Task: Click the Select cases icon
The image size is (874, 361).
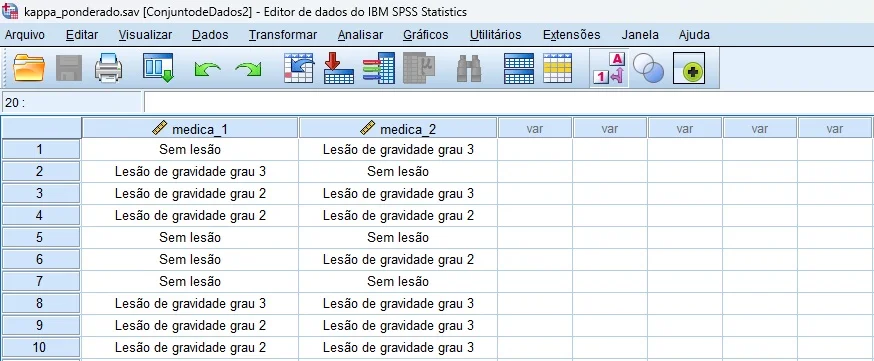Action: point(557,69)
